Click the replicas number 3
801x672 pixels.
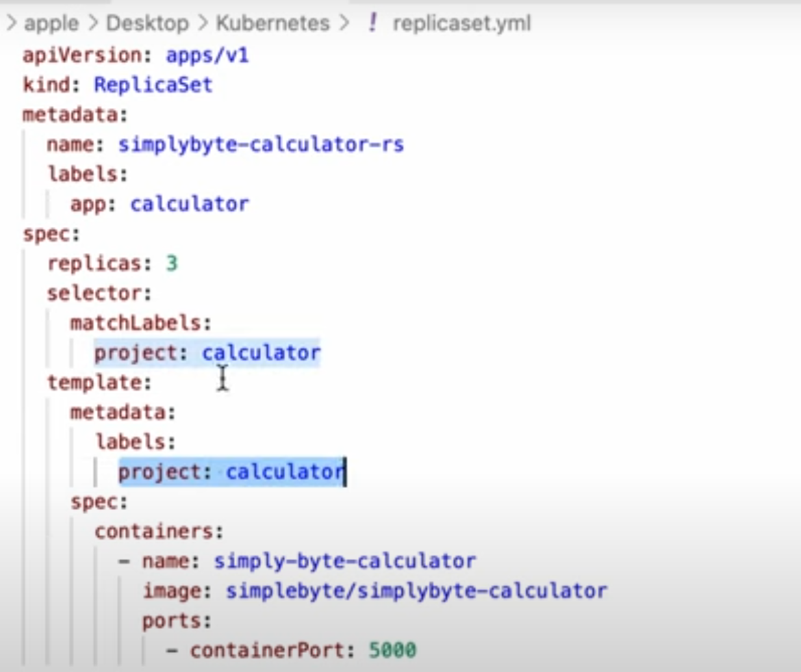pyautogui.click(x=172, y=263)
